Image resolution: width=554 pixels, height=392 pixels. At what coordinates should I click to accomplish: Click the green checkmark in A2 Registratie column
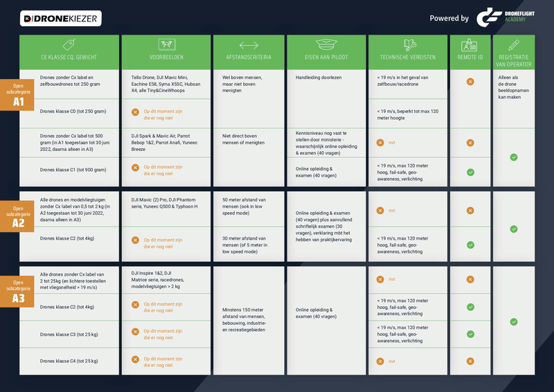coord(513,229)
